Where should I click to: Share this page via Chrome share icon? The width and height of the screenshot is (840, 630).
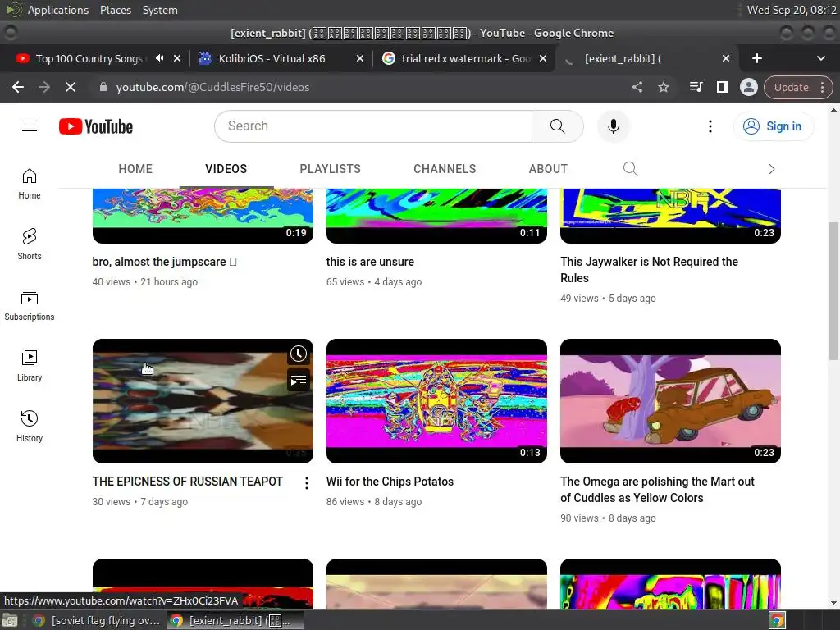[x=637, y=87]
